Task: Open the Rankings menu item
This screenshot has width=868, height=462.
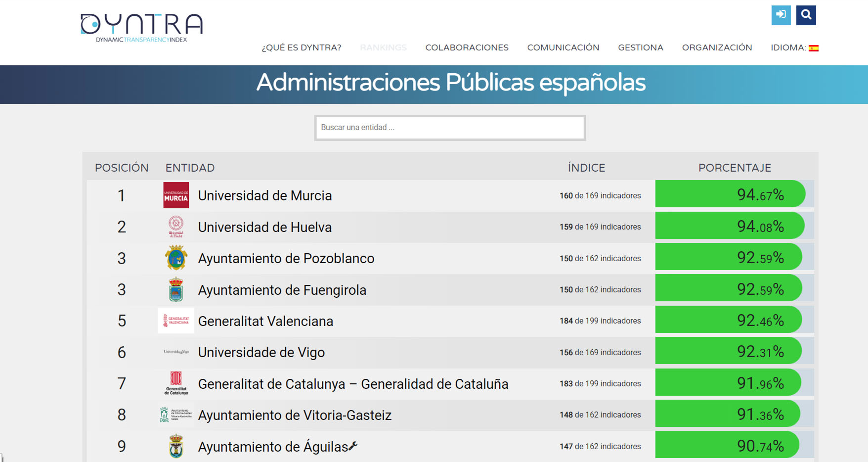Action: (383, 47)
